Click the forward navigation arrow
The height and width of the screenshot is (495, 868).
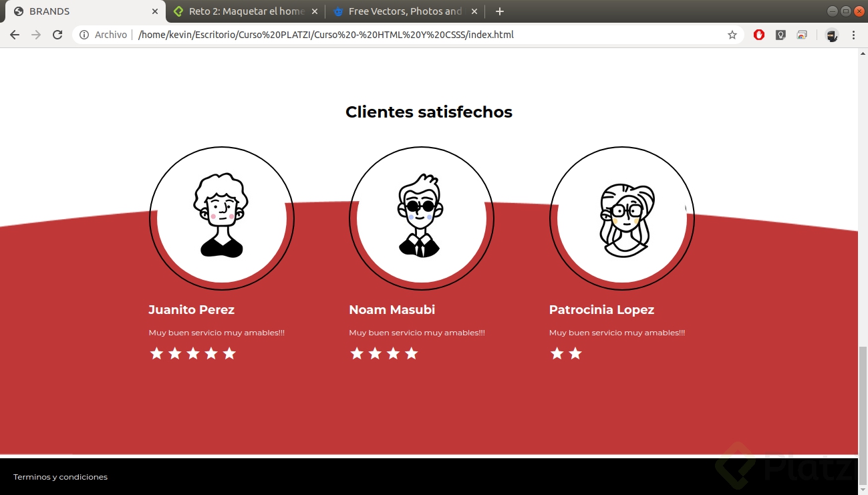click(x=36, y=34)
